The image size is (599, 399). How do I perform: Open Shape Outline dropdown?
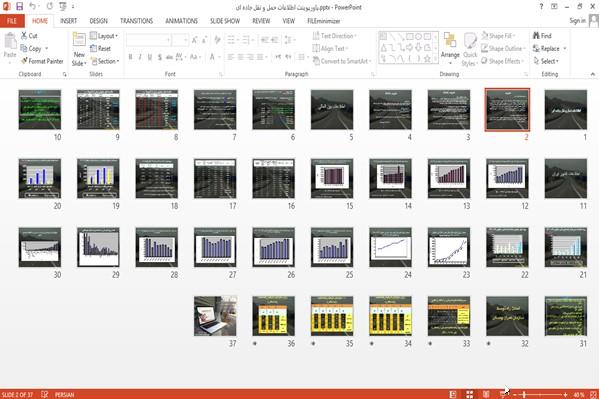coord(503,48)
